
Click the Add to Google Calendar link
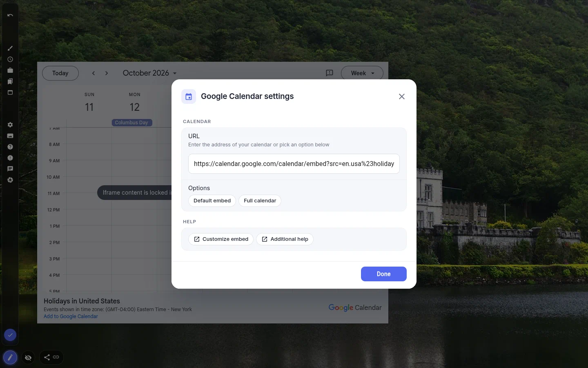click(x=71, y=316)
